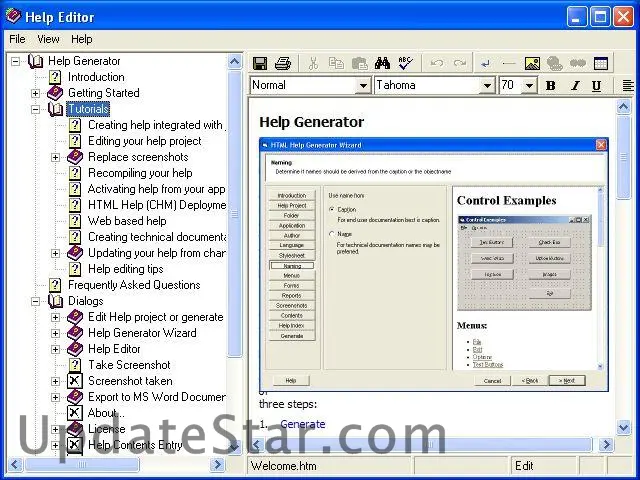This screenshot has width=640, height=480.
Task: Select Frequently Asked Questions in the tree
Action: [x=134, y=285]
